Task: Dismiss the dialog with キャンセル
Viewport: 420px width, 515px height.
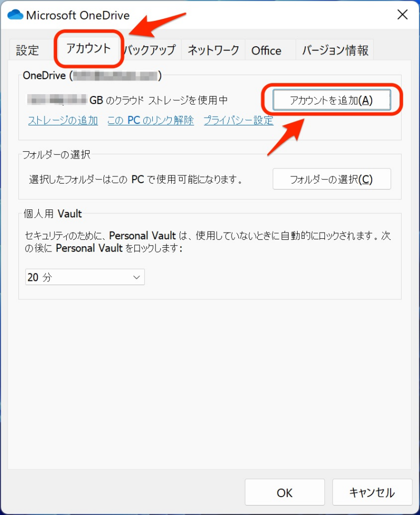Action: 372,492
